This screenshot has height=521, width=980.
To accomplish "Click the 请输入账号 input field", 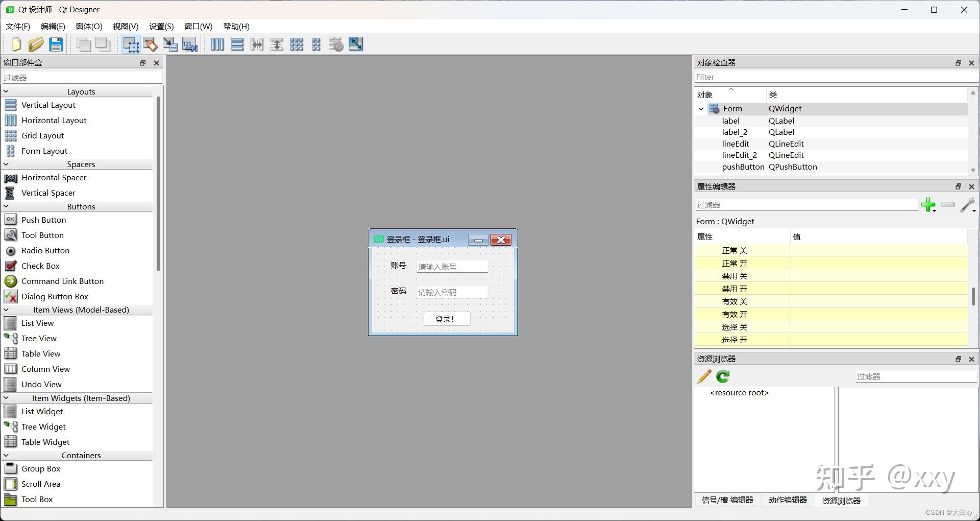I will 451,266.
